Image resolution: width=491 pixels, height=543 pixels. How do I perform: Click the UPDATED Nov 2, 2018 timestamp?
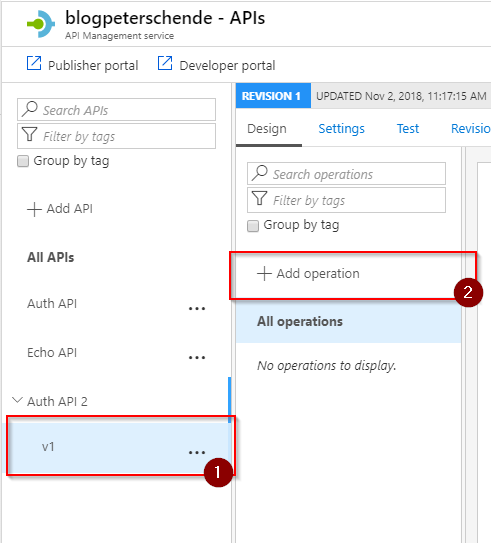pos(401,96)
